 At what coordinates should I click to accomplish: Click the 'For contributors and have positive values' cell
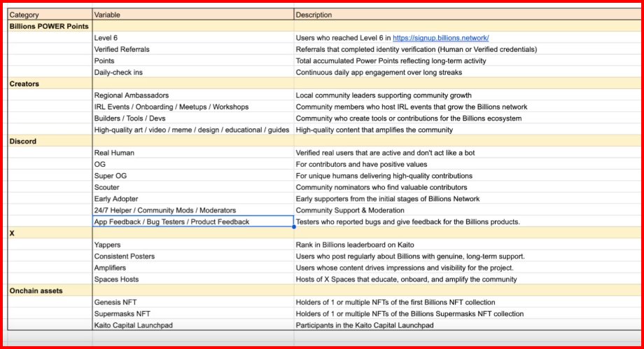pos(468,164)
